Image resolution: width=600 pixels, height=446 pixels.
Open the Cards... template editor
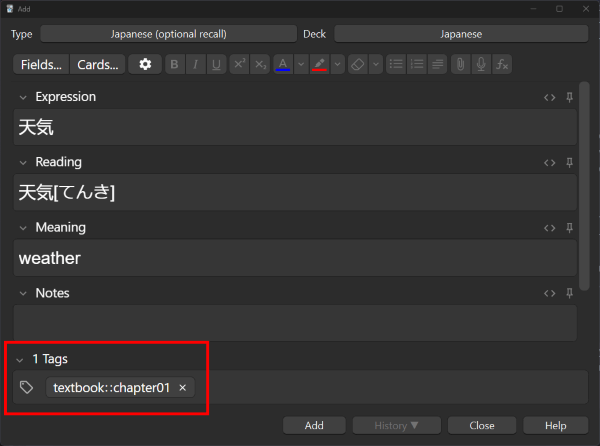98,64
